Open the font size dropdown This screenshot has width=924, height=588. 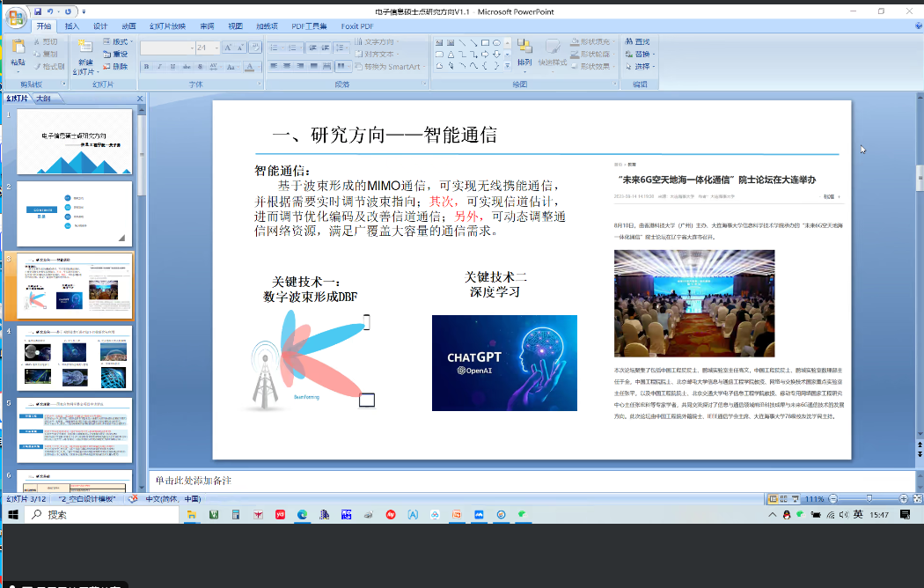tap(215, 48)
